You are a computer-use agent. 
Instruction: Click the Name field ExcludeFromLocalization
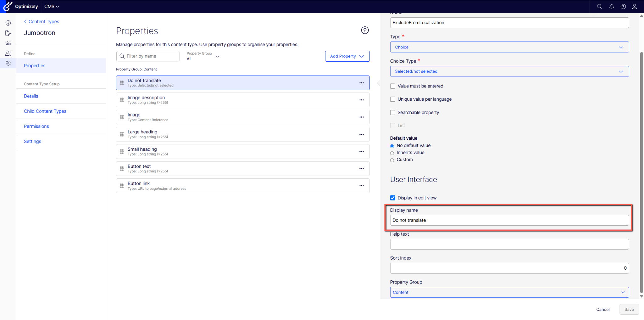tap(509, 23)
